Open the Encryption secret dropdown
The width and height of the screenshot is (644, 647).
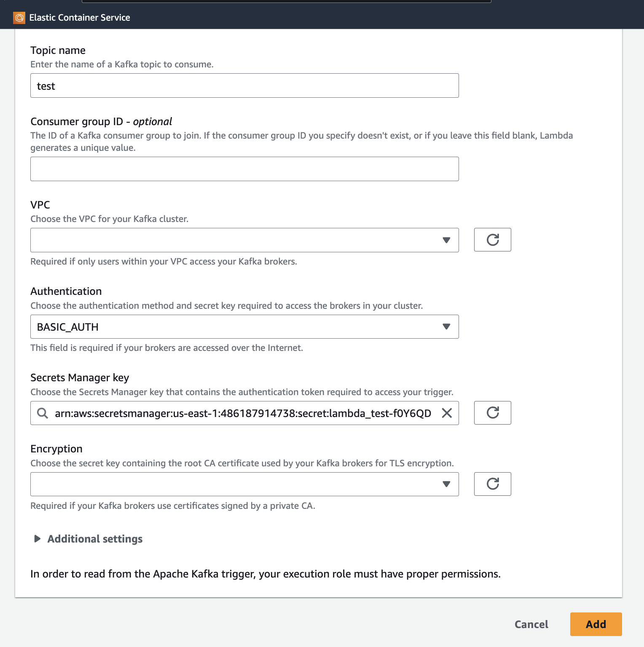point(244,484)
